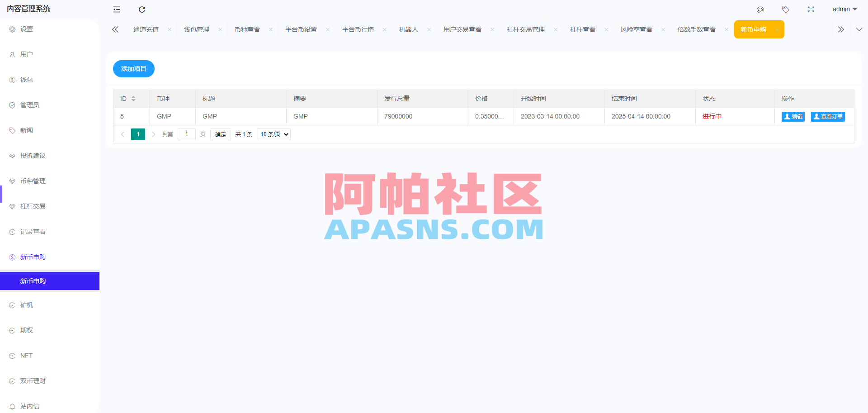Screen dimensions: 868x413
Task: Open 站内信 in the sidebar
Action: 30,406
